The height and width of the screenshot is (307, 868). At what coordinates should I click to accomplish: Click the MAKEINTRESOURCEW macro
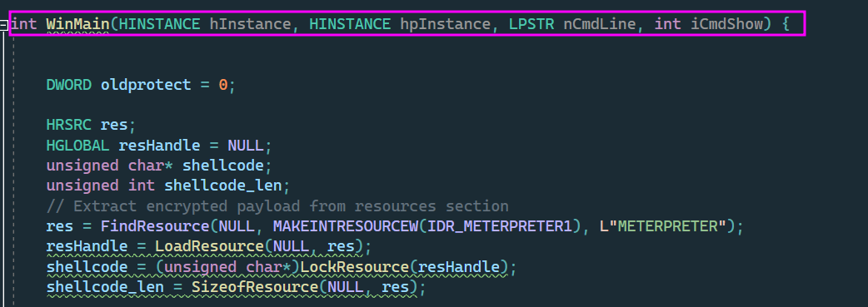(346, 226)
